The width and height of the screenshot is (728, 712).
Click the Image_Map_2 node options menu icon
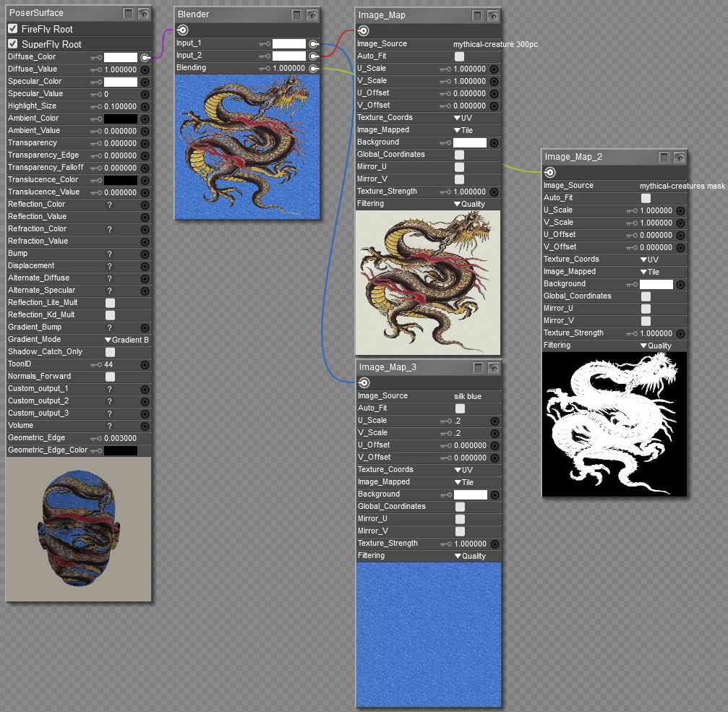[x=664, y=157]
